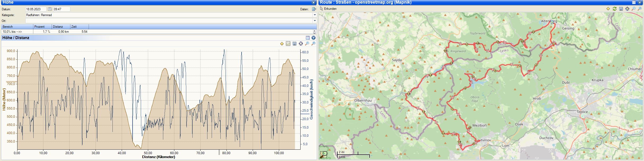Open the Ort dropdown list
Viewport: 644px width, 161px height.
point(315,21)
